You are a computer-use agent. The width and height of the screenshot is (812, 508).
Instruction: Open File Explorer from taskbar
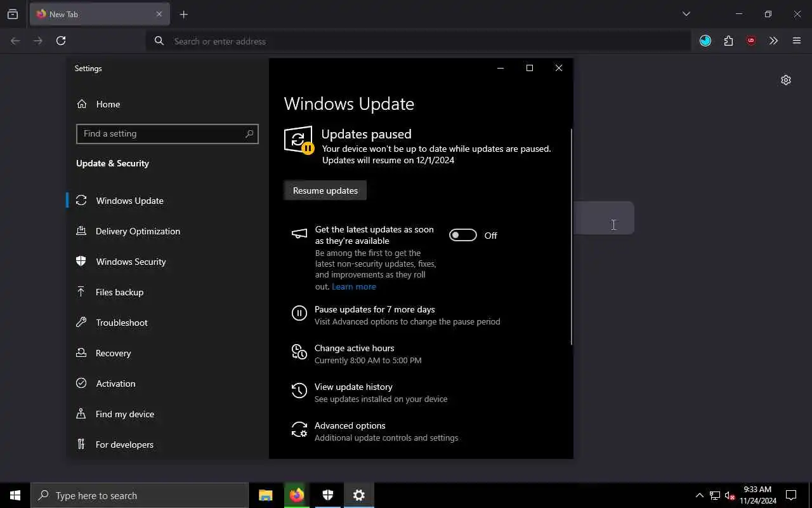(266, 495)
